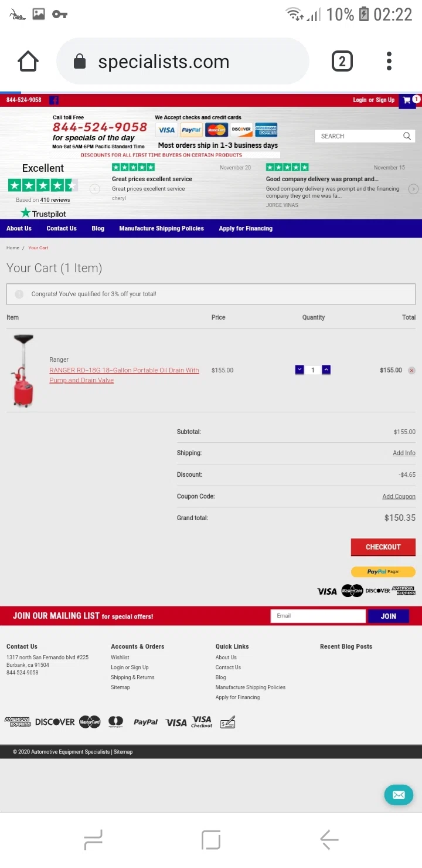
Task: Open Shipping & Returns footer link
Action: tap(132, 677)
